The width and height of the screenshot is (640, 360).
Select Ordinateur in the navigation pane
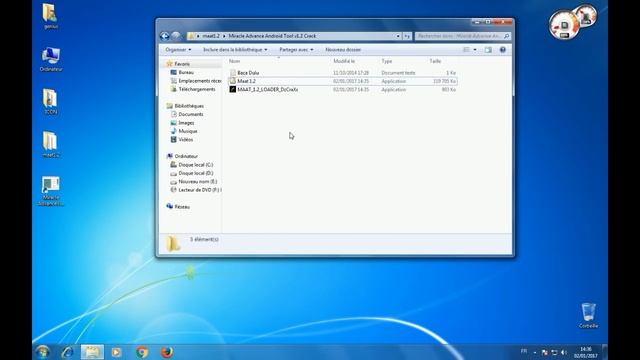[182, 156]
